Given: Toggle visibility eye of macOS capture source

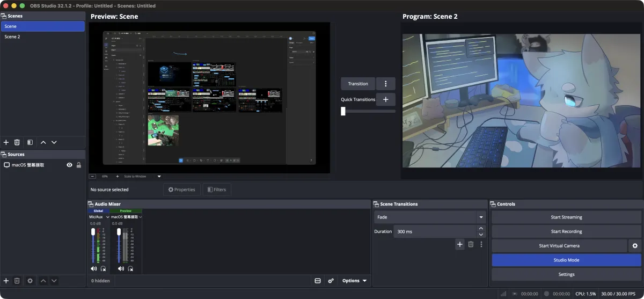Looking at the screenshot, I should tap(69, 165).
